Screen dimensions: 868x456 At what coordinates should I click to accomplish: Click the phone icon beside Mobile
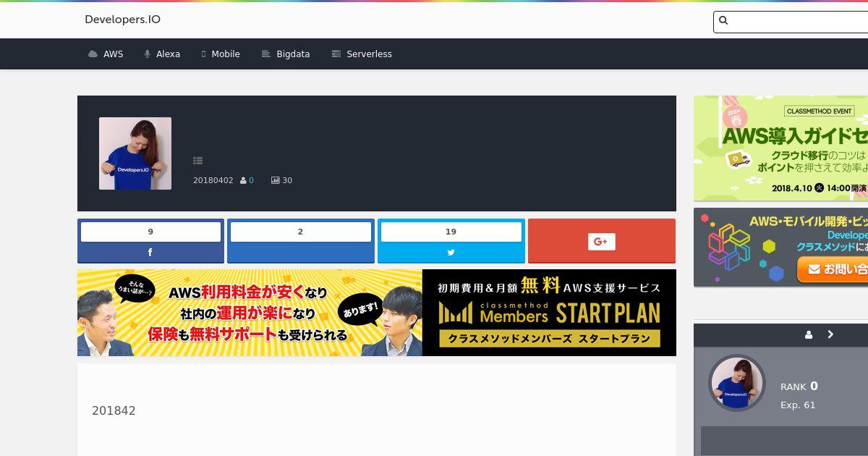coord(203,54)
